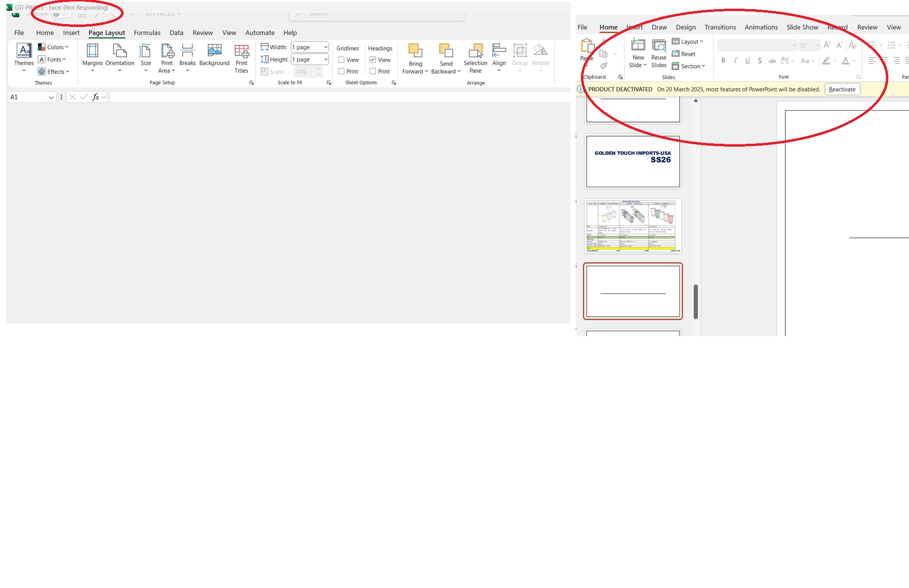
Task: Click the Background image icon
Action: coord(214,51)
